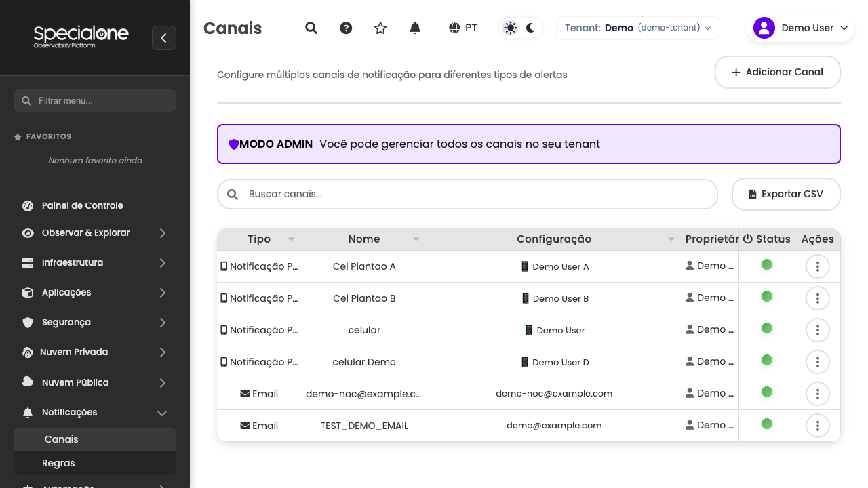The width and height of the screenshot is (868, 488).
Task: Click the Infraestrutura server icon
Action: coord(28,262)
